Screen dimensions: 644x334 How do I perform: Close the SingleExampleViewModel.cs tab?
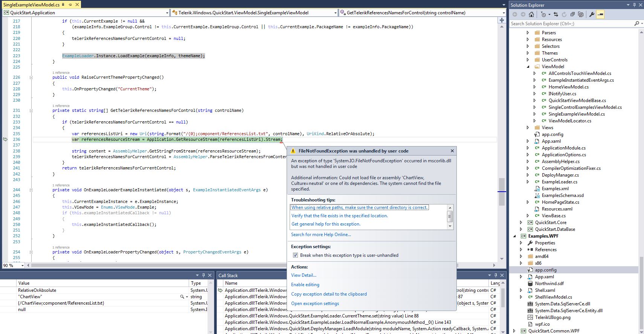coord(77,5)
